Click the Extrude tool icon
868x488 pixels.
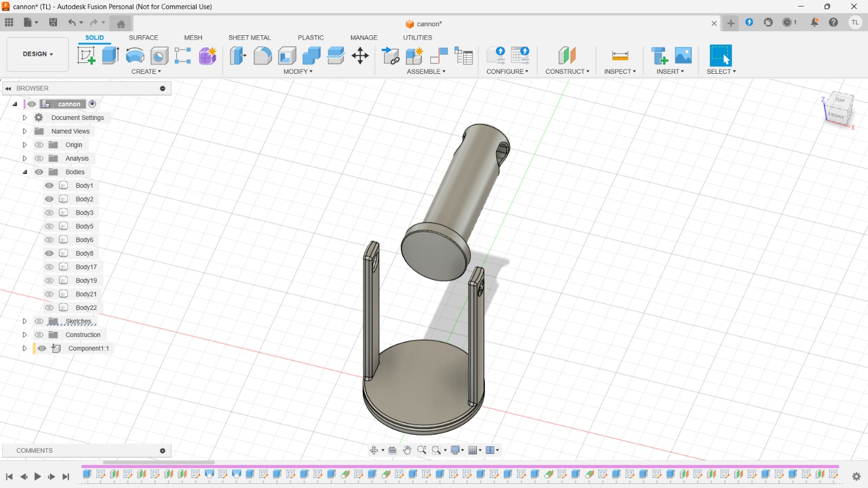pyautogui.click(x=111, y=55)
